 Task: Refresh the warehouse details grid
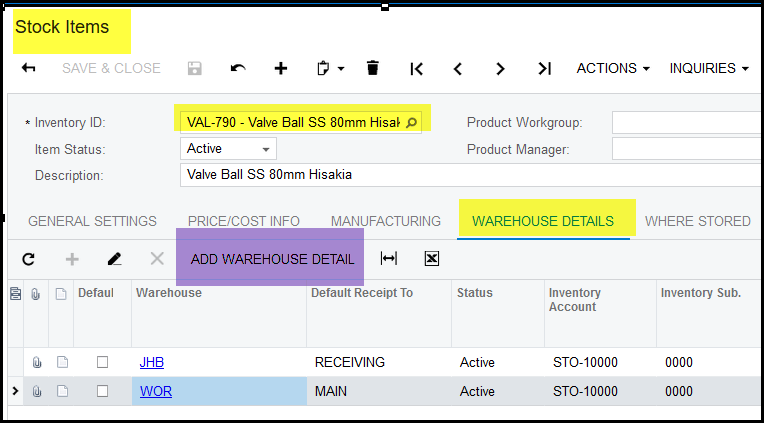(29, 259)
